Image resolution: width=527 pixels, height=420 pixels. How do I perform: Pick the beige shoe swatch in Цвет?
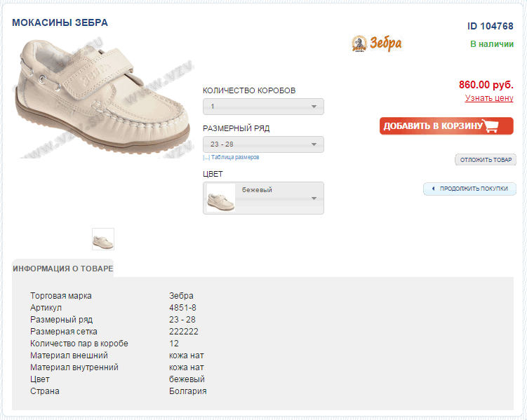tap(220, 198)
